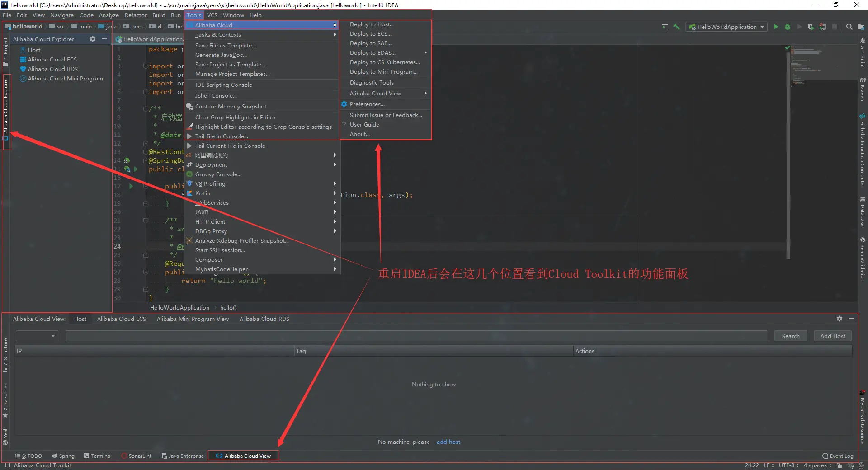This screenshot has width=868, height=470.
Task: Expand the V8 Profiling submenu
Action: 262,184
